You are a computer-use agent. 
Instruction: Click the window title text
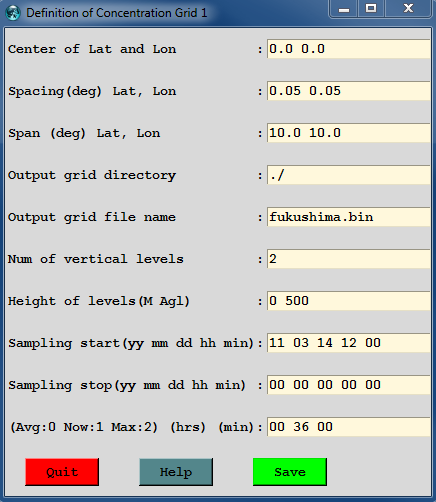pyautogui.click(x=117, y=13)
